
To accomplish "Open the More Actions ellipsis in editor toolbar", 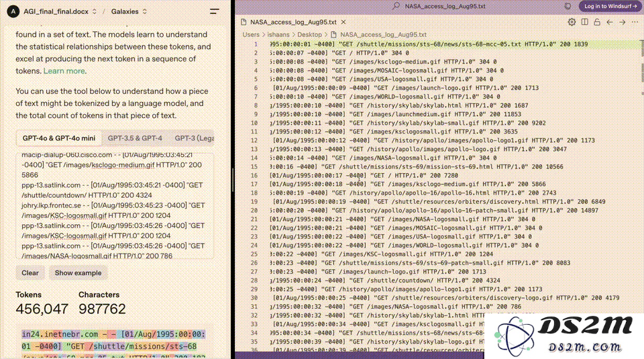I will click(x=635, y=22).
